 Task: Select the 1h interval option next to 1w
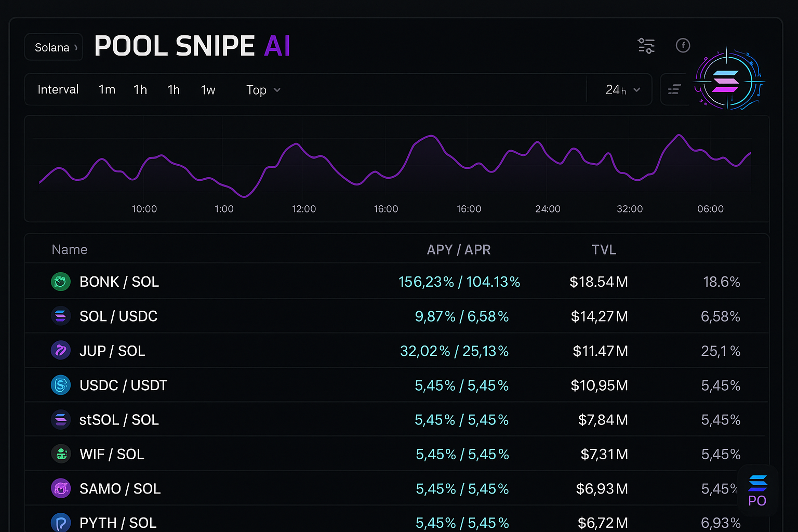click(174, 90)
